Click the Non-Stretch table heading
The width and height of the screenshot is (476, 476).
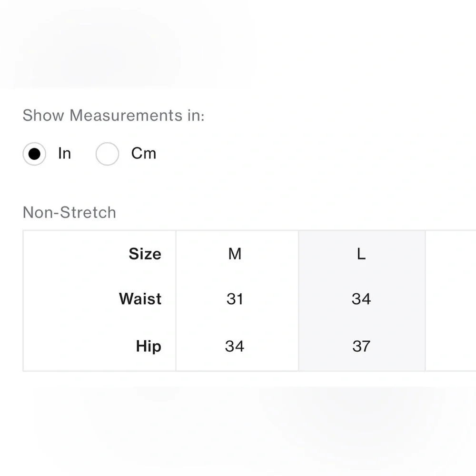(69, 212)
